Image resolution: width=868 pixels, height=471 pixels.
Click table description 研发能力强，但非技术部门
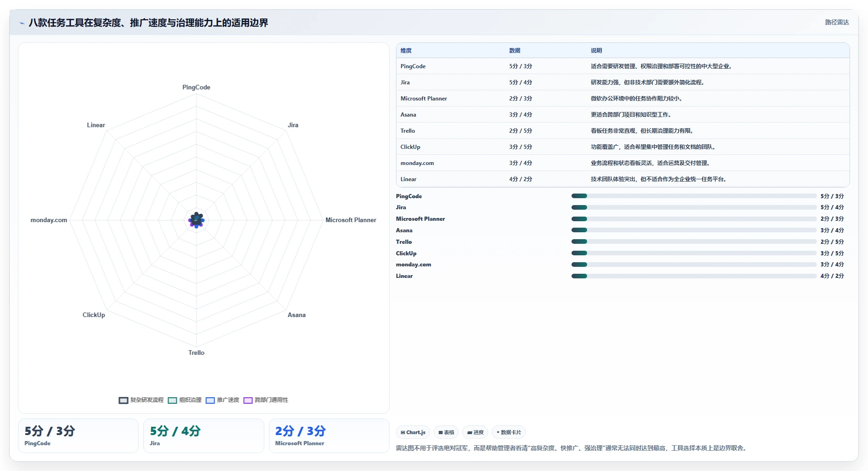point(647,82)
